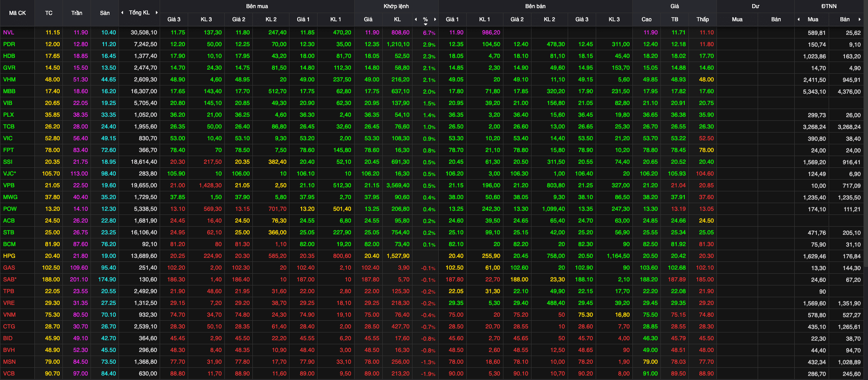The width and height of the screenshot is (868, 380).
Task: Select the VIC stock row code
Action: point(8,138)
